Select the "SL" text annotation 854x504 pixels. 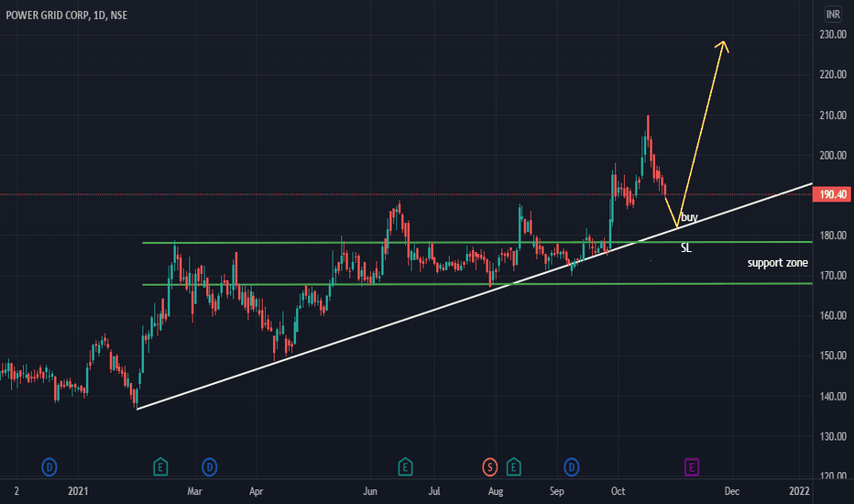[685, 248]
